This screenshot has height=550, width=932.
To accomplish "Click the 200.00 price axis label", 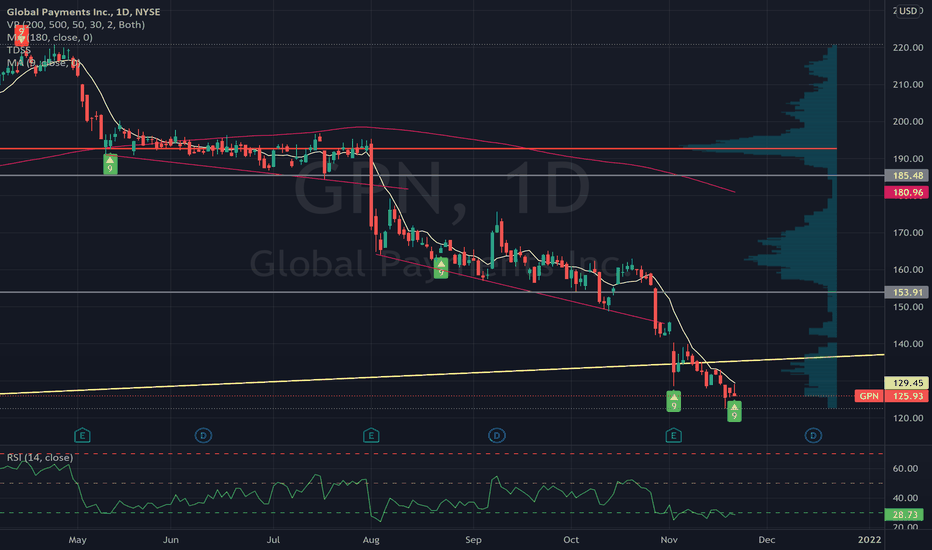I will point(908,121).
